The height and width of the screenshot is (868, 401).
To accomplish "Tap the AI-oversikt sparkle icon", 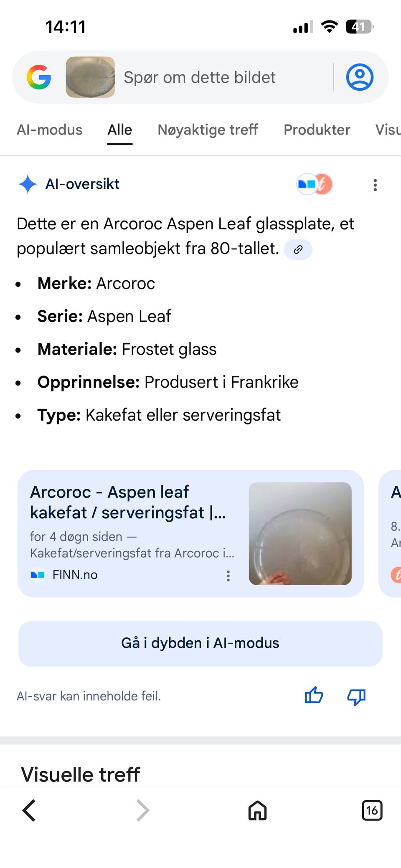I will pos(28,184).
